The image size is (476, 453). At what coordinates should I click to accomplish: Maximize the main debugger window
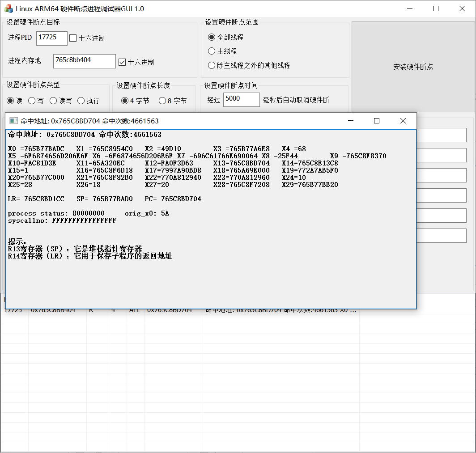click(x=436, y=8)
